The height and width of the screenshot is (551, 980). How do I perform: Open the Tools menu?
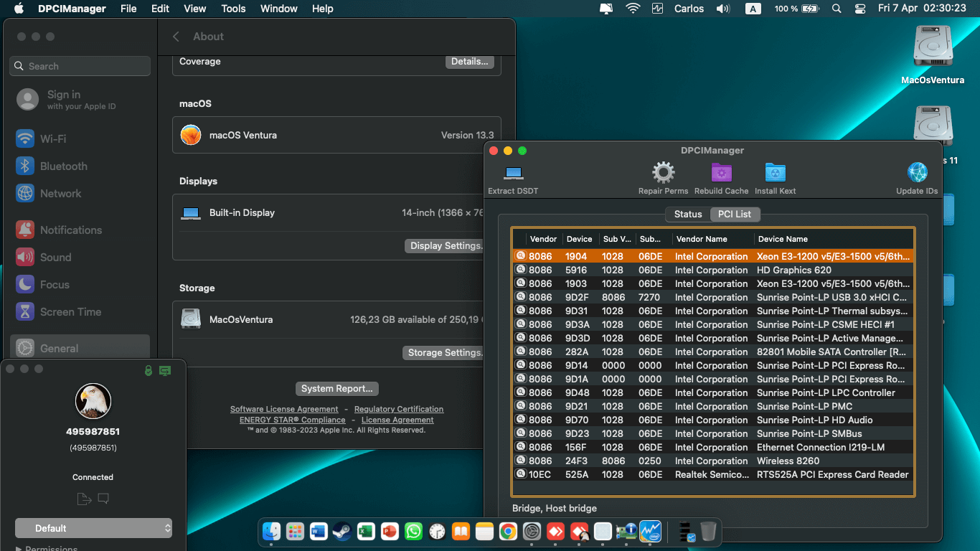(233, 9)
